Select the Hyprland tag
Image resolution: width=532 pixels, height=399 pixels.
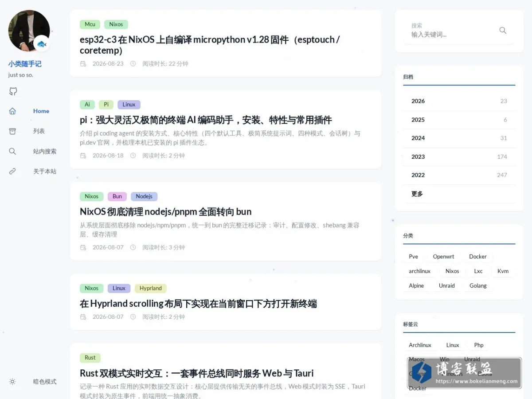(151, 288)
